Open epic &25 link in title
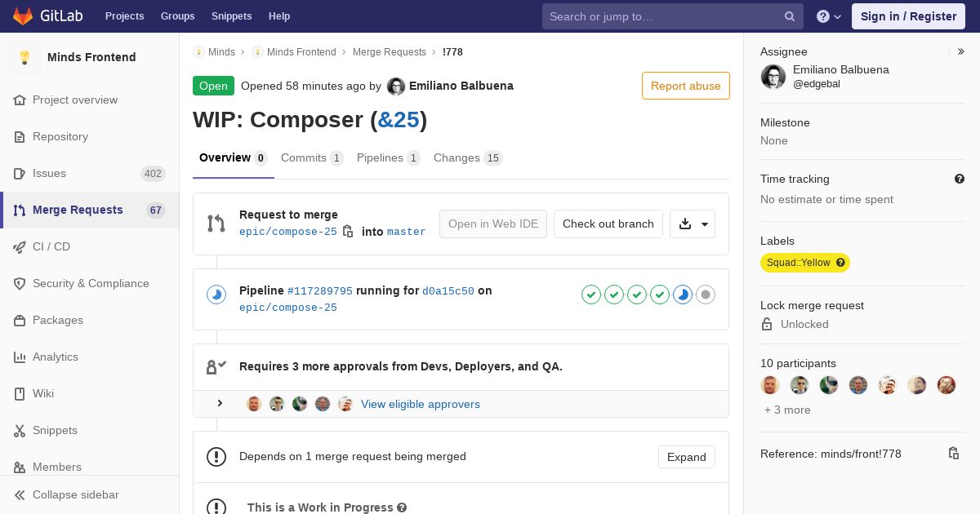Image resolution: width=980 pixels, height=514 pixels. 399,120
